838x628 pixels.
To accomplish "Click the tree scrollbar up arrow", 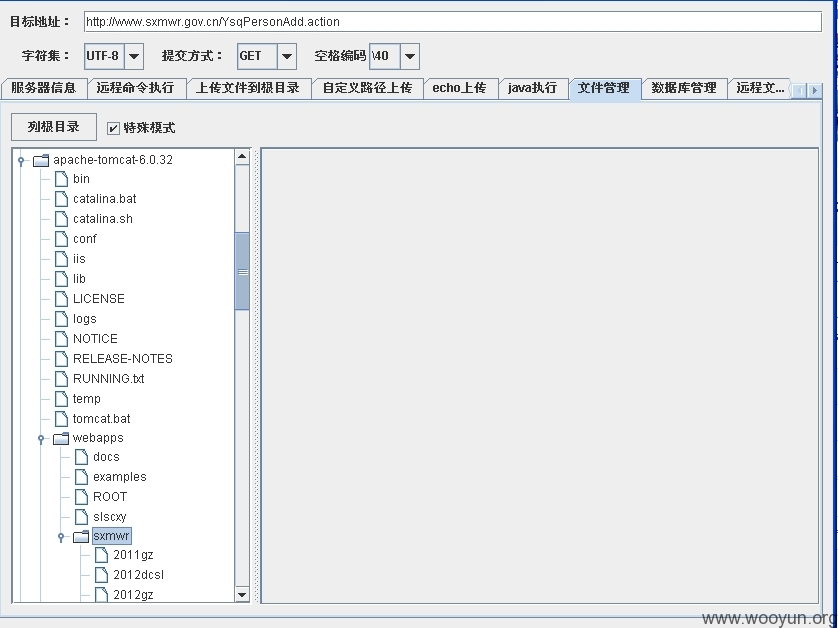I will [242, 157].
